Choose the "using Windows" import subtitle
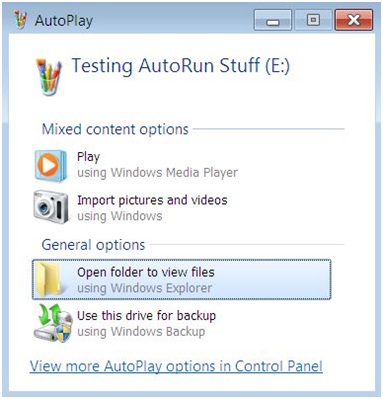Image resolution: width=383 pixels, height=399 pixels. point(120,216)
